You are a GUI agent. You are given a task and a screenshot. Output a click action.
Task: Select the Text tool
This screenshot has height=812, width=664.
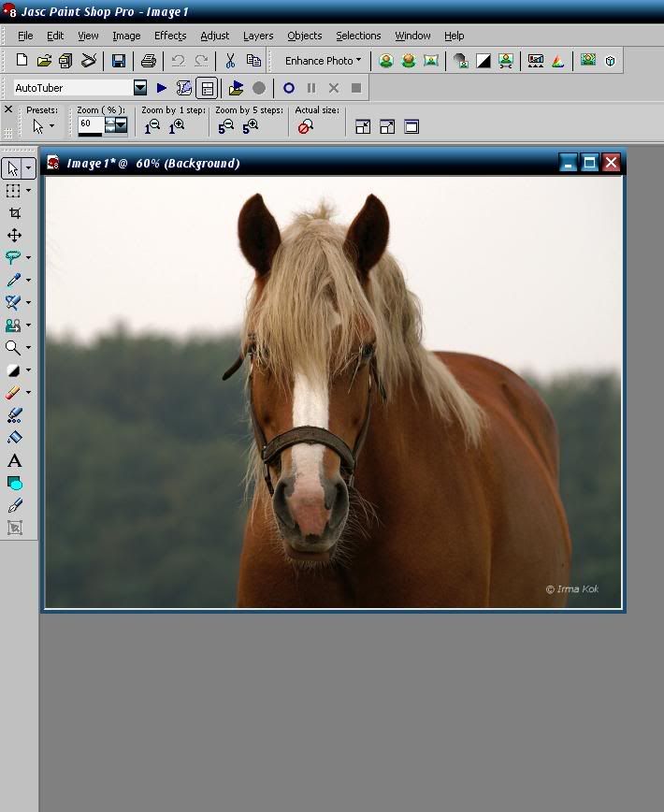(x=14, y=460)
